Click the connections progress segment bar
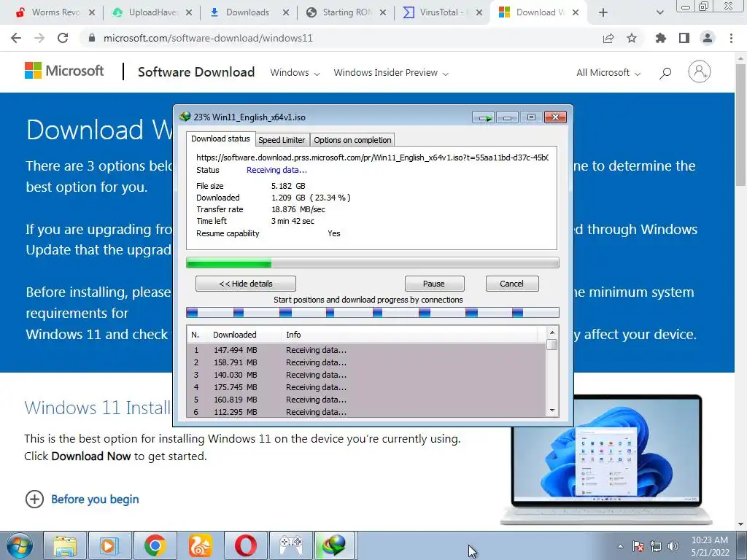This screenshot has height=560, width=747. pos(373,312)
